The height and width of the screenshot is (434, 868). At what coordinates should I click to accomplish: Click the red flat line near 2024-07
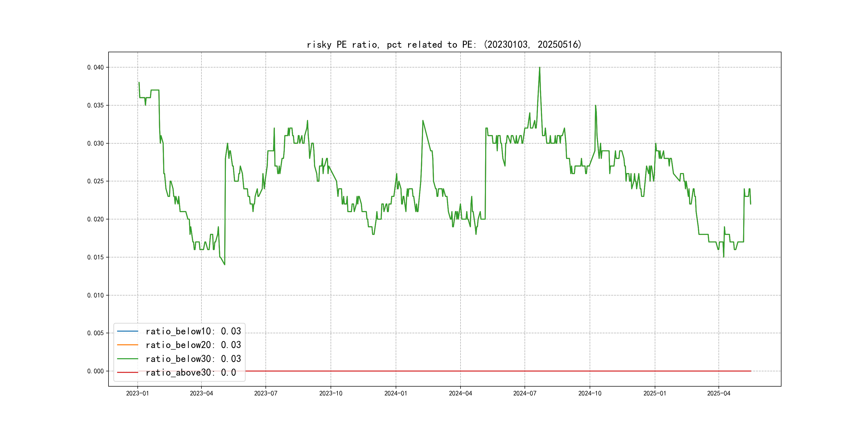coord(525,371)
